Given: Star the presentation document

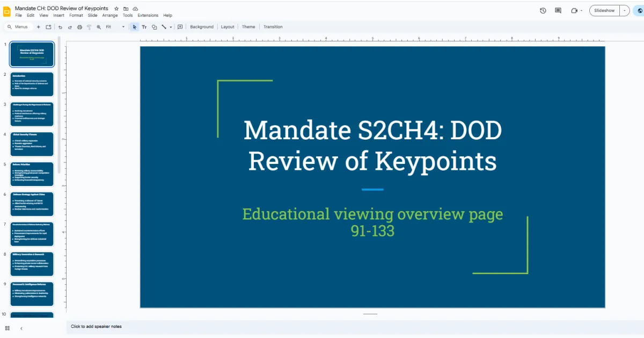Looking at the screenshot, I should (x=116, y=9).
